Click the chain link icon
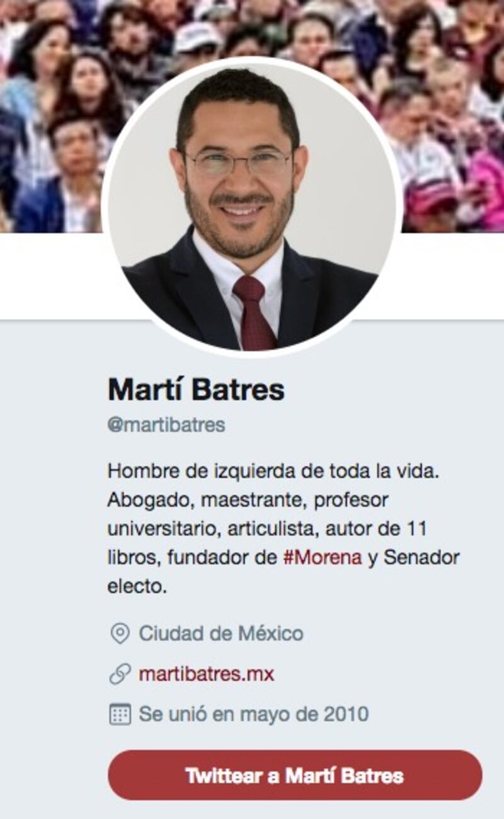Screen dimensions: 504x819 pos(120,674)
